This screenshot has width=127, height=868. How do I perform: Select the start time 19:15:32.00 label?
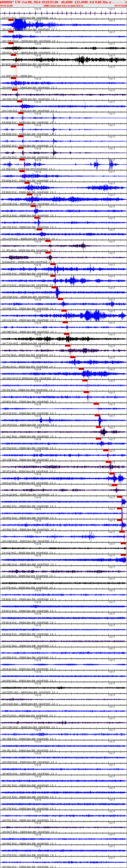(x=6, y=6)
